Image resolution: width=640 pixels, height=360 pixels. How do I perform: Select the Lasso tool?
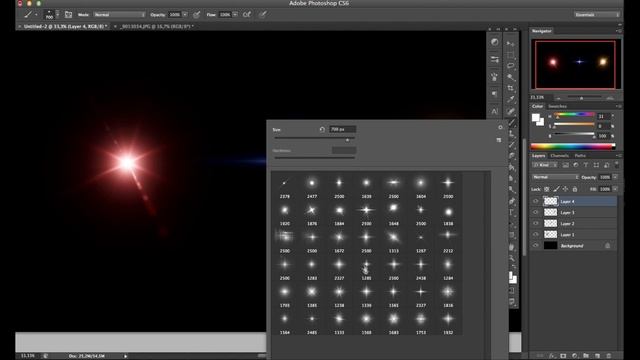tap(511, 66)
